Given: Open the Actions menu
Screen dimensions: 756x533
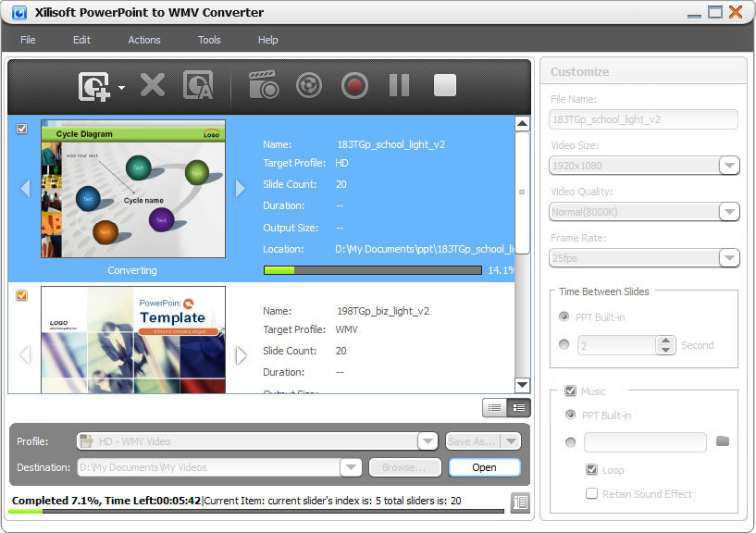Looking at the screenshot, I should click(144, 40).
